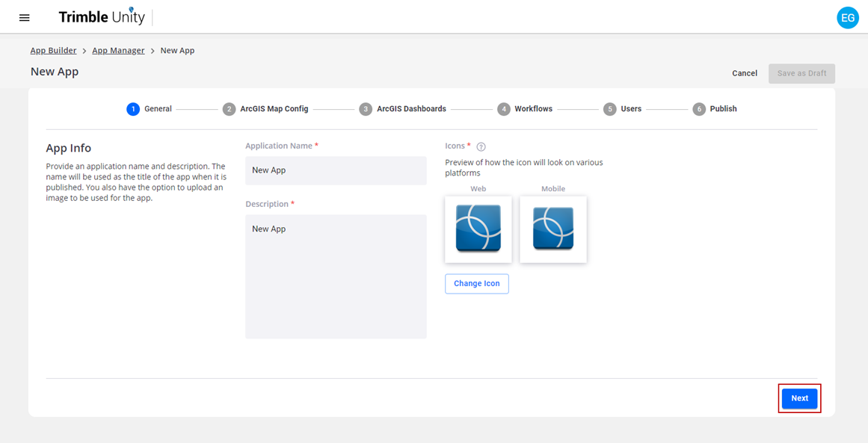Jump to step 2 ArcGIS Map Config
The image size is (868, 443).
(x=265, y=109)
